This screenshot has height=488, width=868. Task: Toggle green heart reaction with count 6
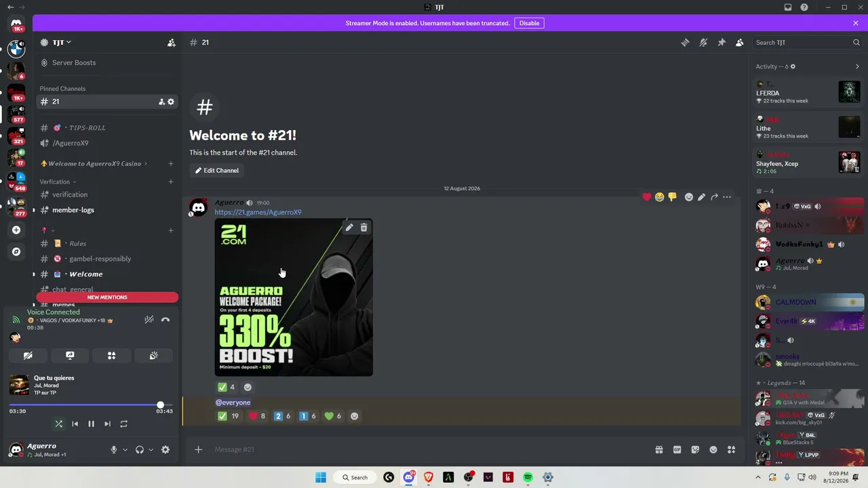(333, 416)
